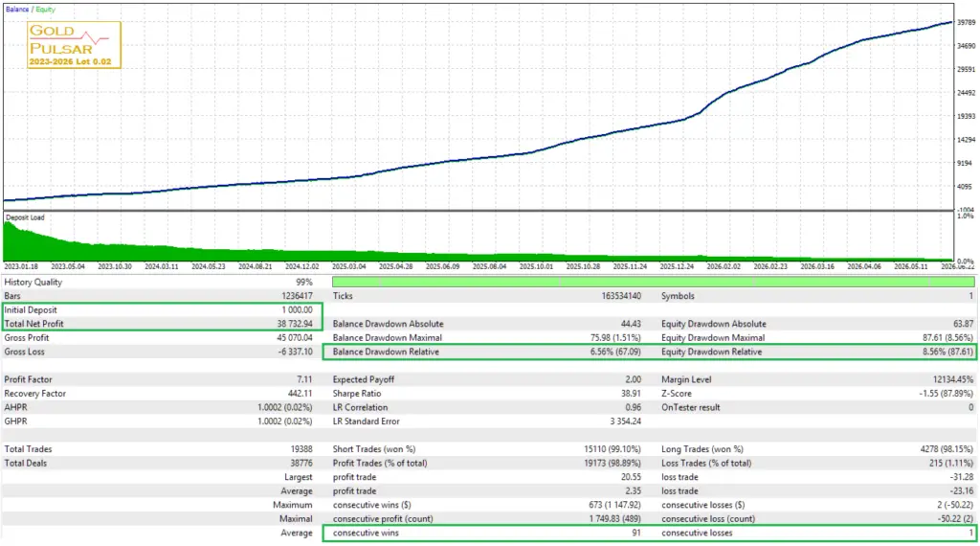Select the Short Trades value 15110 (99.10%)
Viewport: 980px width, 546px height.
pos(612,449)
